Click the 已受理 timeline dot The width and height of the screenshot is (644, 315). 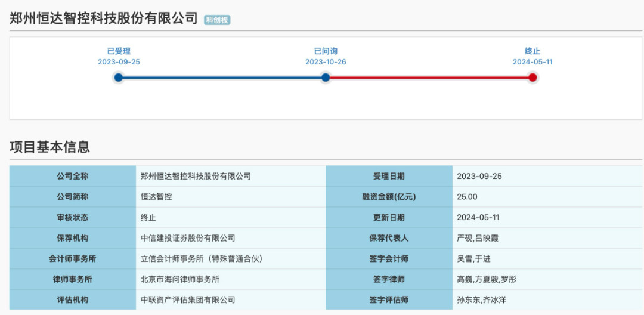[119, 77]
